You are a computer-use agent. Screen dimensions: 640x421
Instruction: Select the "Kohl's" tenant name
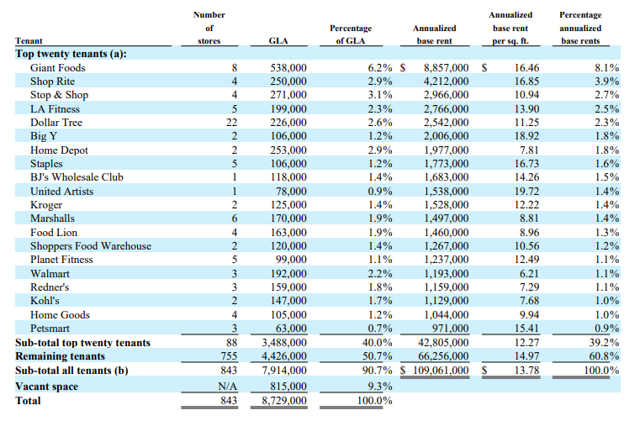pyautogui.click(x=44, y=301)
